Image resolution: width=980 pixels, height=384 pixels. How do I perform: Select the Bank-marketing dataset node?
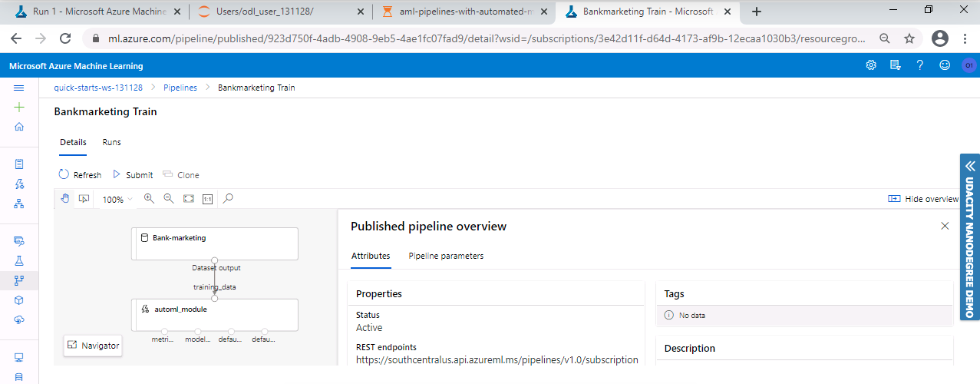point(215,243)
